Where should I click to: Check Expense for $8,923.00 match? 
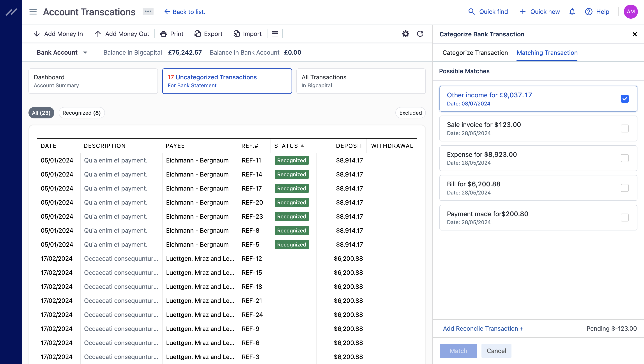(x=625, y=158)
